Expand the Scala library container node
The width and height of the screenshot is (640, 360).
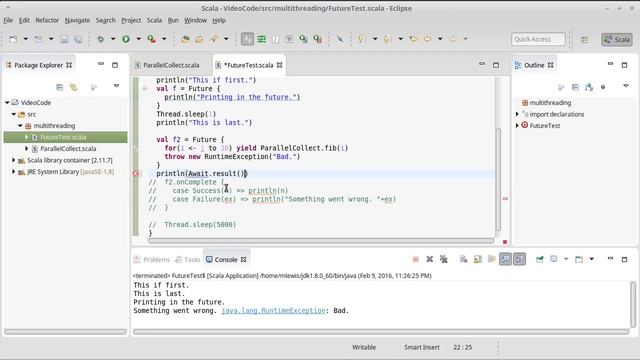pyautogui.click(x=14, y=160)
